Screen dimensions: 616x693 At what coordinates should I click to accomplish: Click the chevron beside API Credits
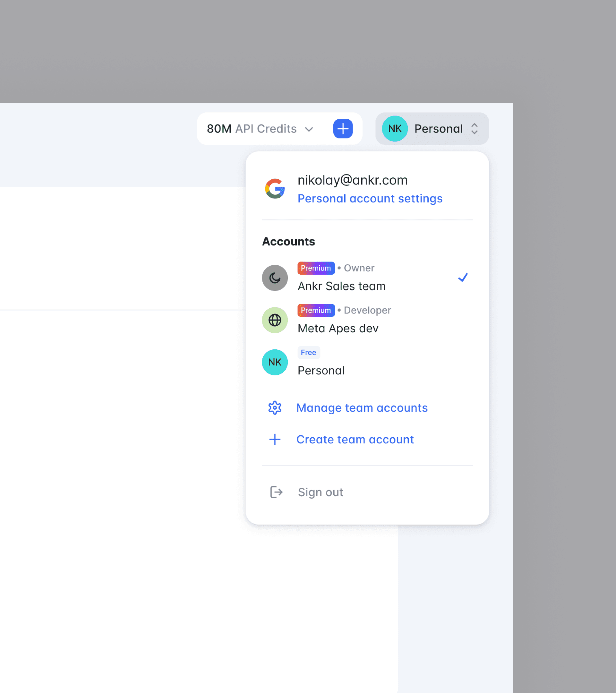coord(309,129)
